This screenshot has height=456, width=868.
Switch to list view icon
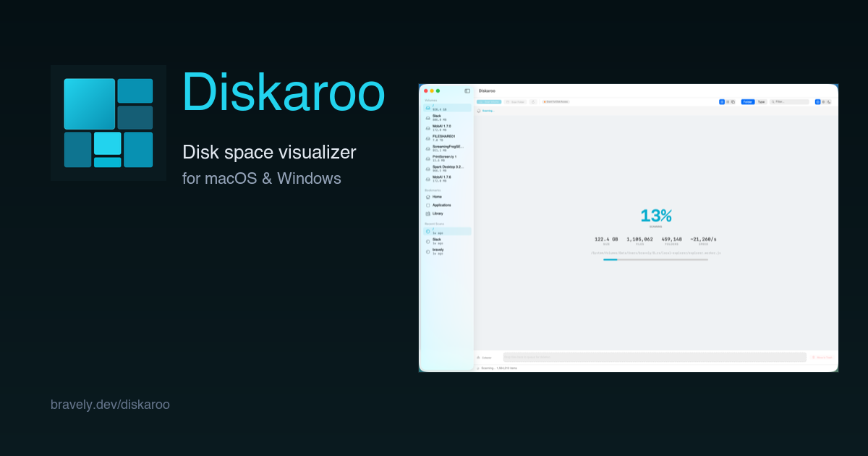click(728, 102)
